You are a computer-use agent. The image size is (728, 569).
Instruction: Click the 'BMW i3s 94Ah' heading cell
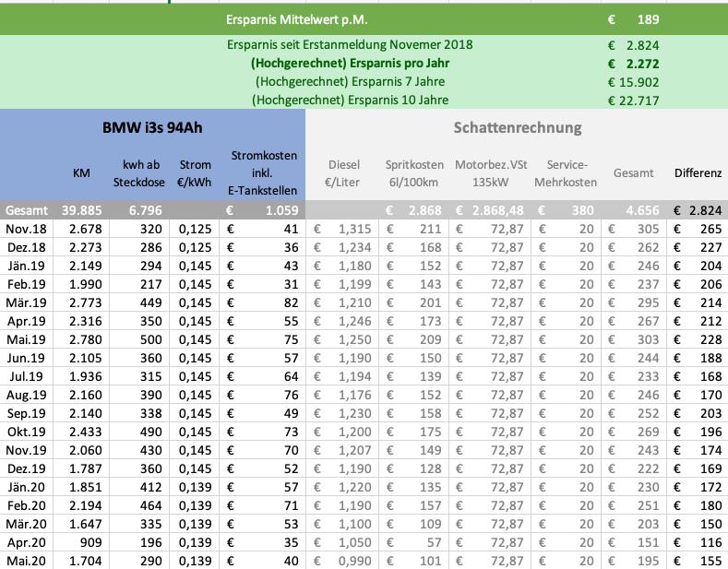(x=152, y=127)
